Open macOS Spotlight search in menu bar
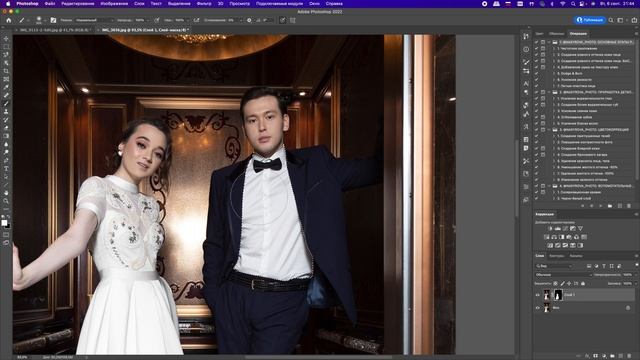 click(573, 4)
